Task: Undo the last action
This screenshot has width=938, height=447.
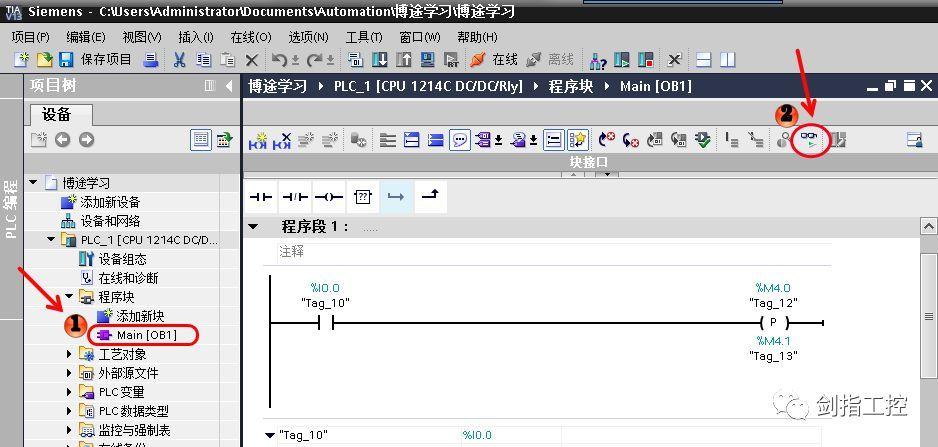Action: coord(279,59)
